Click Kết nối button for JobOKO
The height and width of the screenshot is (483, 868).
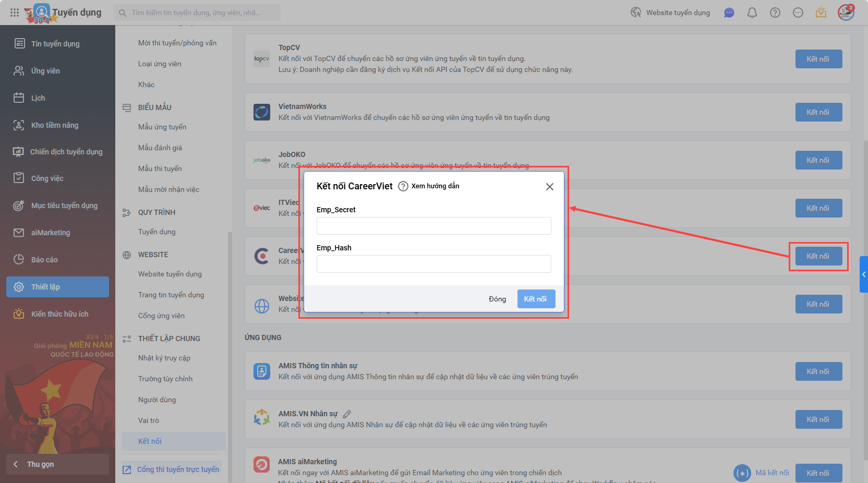(x=818, y=160)
